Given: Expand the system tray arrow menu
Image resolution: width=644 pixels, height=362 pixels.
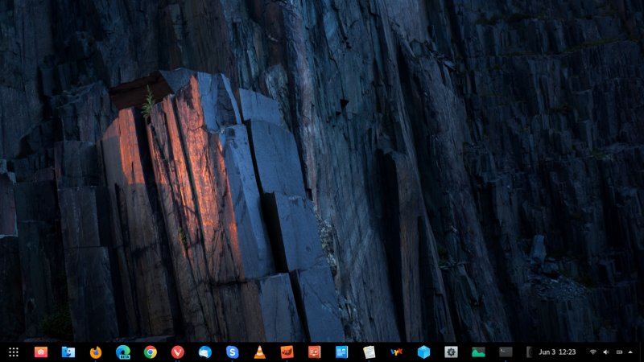Looking at the screenshot, I should [x=630, y=352].
